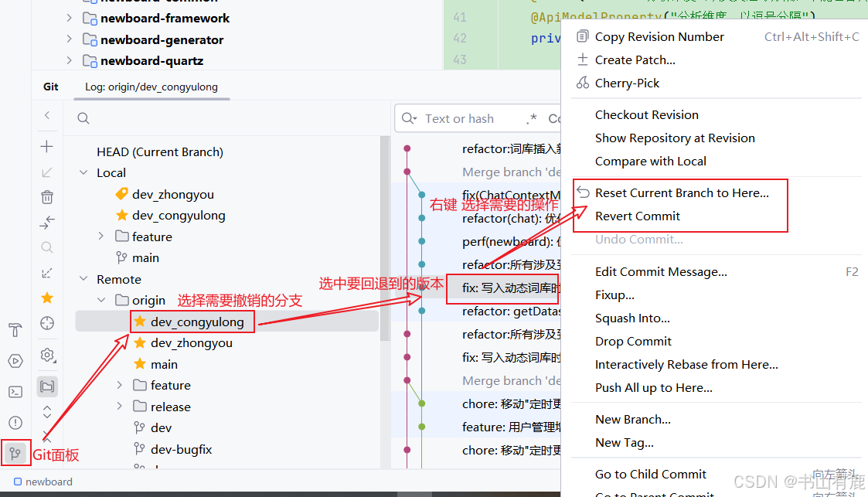Click the branch search magnifier icon
This screenshot has height=497, width=868.
point(83,118)
